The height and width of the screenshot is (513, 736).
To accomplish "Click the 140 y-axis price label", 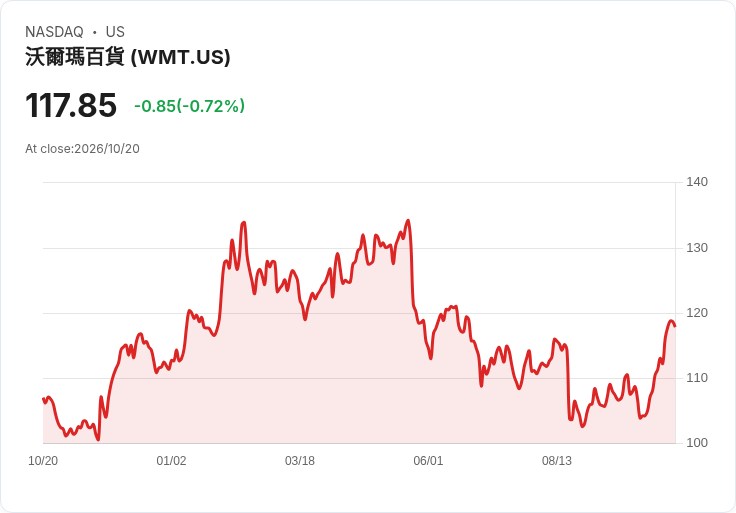I will click(x=697, y=182).
